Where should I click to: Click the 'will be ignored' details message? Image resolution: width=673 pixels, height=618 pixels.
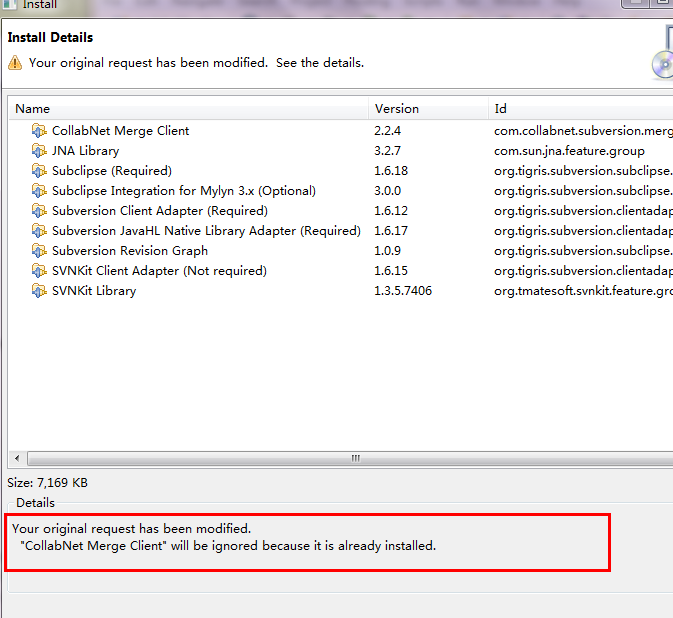coord(228,546)
